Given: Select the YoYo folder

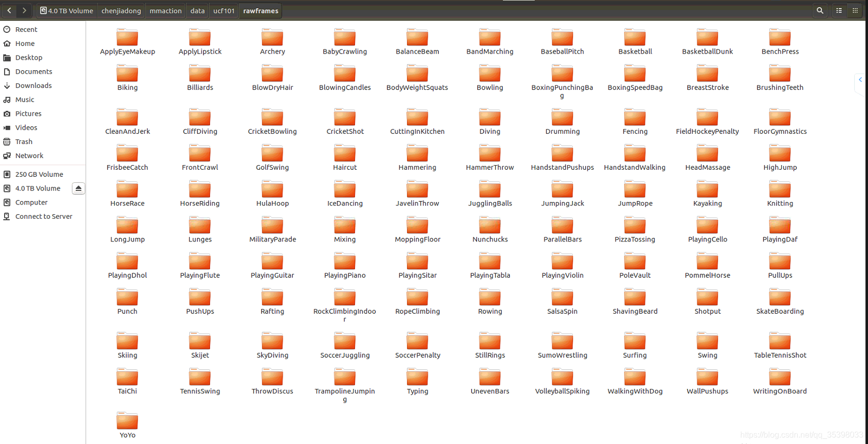Looking at the screenshot, I should pos(127,425).
